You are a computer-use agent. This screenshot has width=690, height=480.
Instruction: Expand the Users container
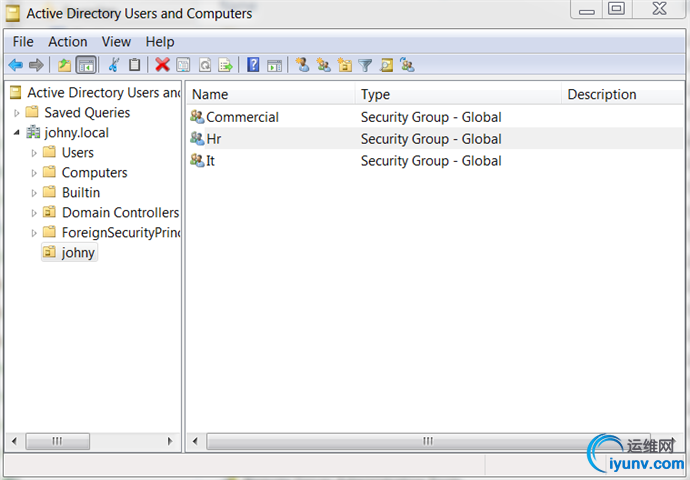click(x=34, y=153)
